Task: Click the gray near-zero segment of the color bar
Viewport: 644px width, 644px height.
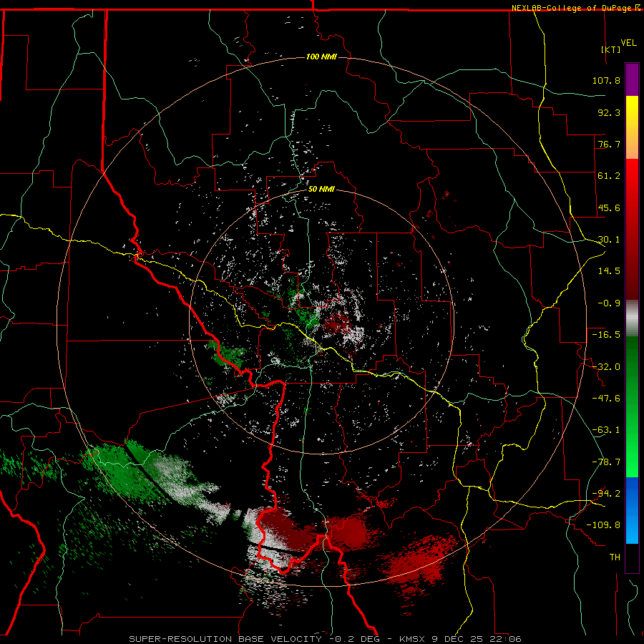Action: click(x=632, y=318)
